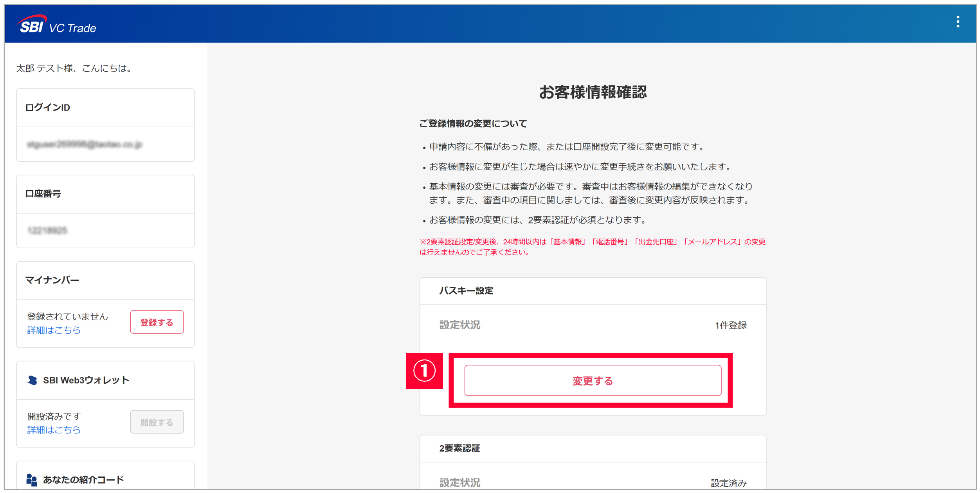Image resolution: width=980 pixels, height=493 pixels.
Task: Click the circled number one marker
Action: click(424, 371)
